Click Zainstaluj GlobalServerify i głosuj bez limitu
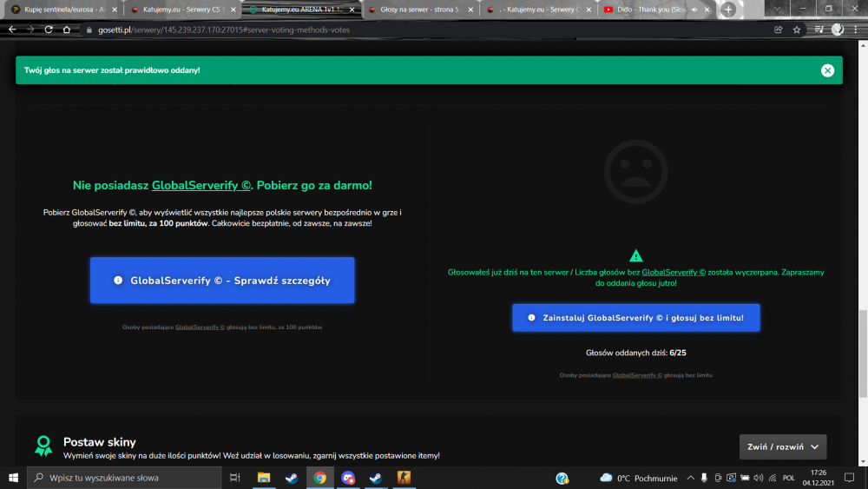This screenshot has width=868, height=489. (636, 318)
